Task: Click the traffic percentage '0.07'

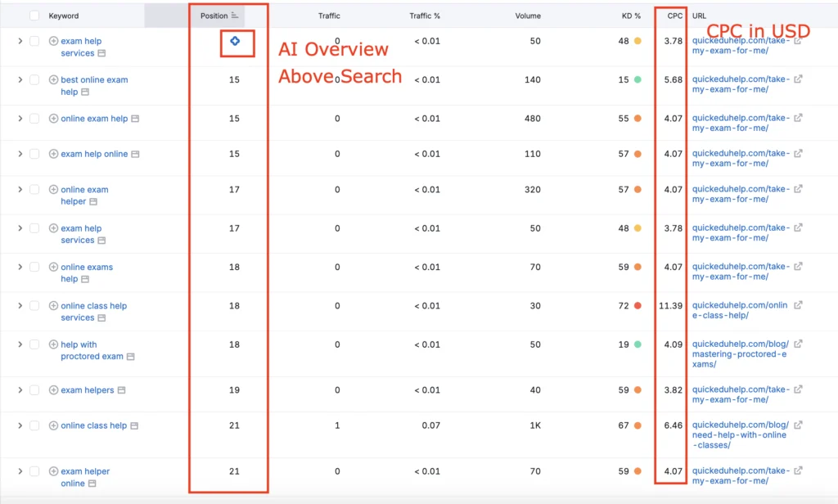Action: [430, 426]
